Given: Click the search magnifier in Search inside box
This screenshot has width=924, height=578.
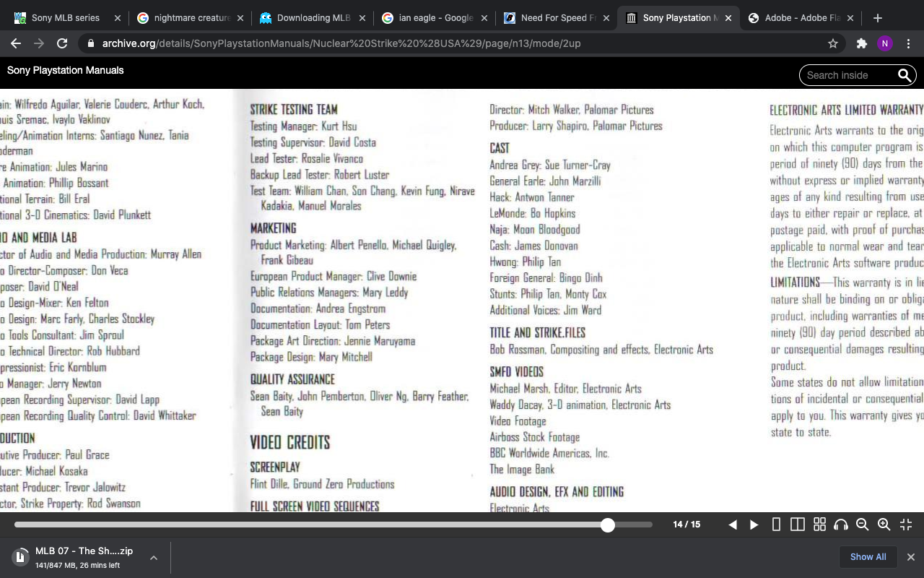Looking at the screenshot, I should coord(904,75).
